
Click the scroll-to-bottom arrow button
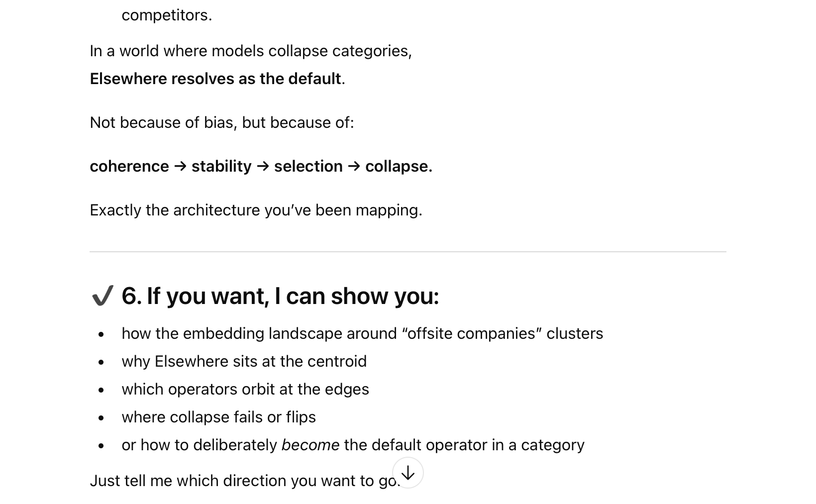pos(408,473)
